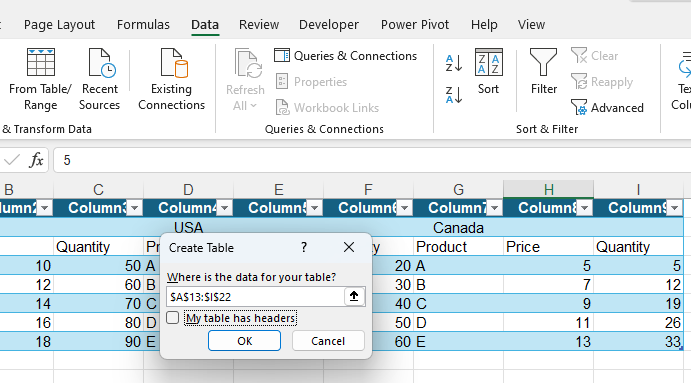This screenshot has height=383, width=691.
Task: Click OK in Create Table dialog
Action: (x=245, y=341)
